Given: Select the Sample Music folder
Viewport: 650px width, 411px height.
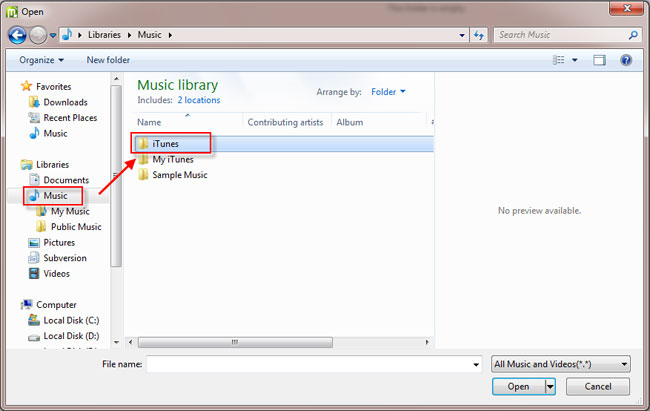Looking at the screenshot, I should (179, 175).
